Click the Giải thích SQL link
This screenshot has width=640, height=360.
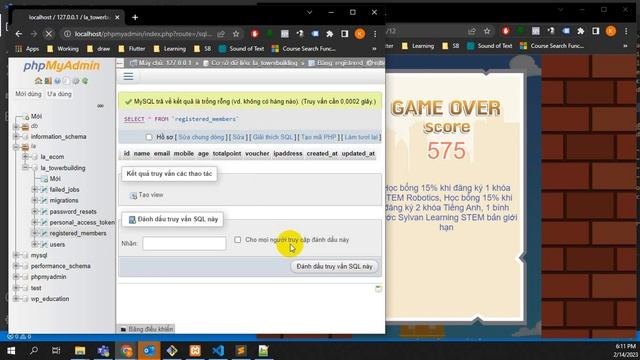point(273,137)
